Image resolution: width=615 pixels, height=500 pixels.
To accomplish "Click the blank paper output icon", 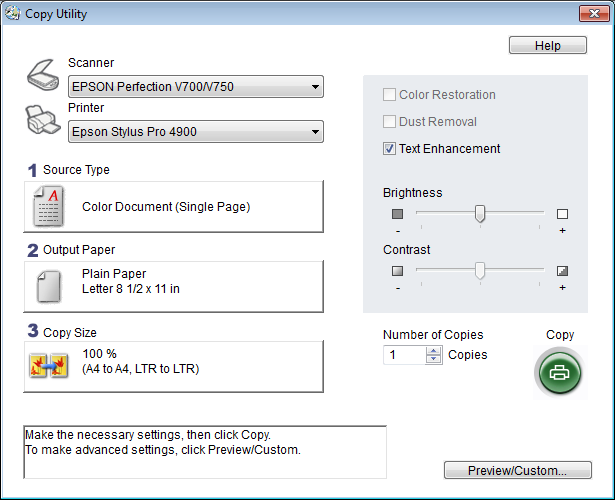I will 49,287.
